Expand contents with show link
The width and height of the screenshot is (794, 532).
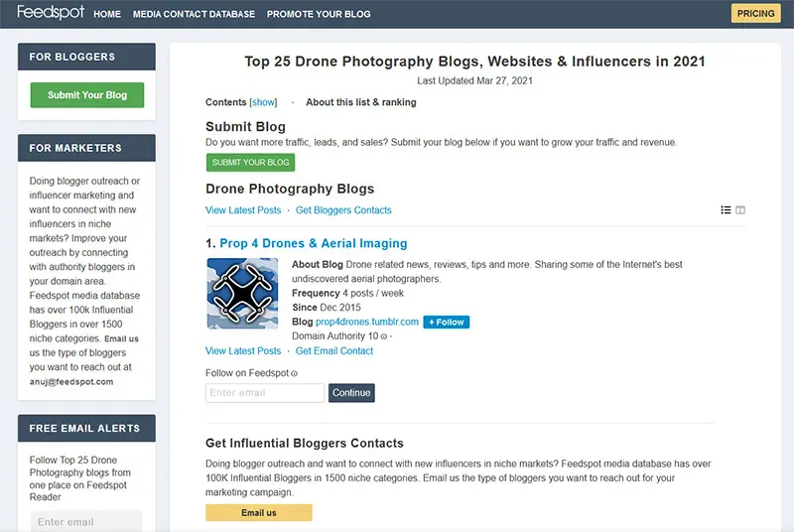[263, 102]
